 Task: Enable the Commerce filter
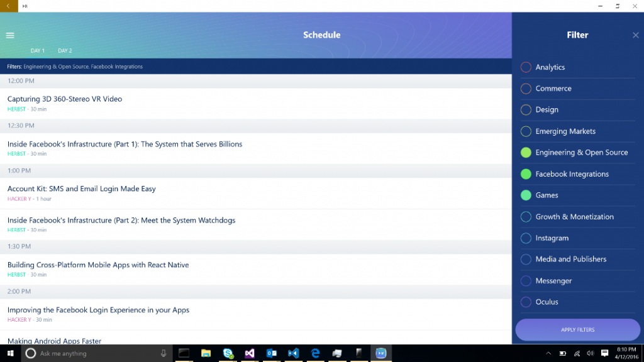point(525,88)
